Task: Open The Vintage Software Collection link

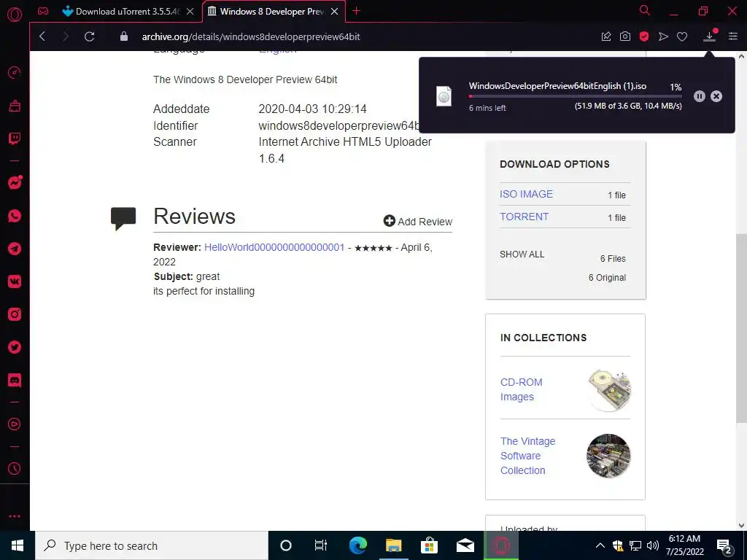Action: click(x=527, y=456)
